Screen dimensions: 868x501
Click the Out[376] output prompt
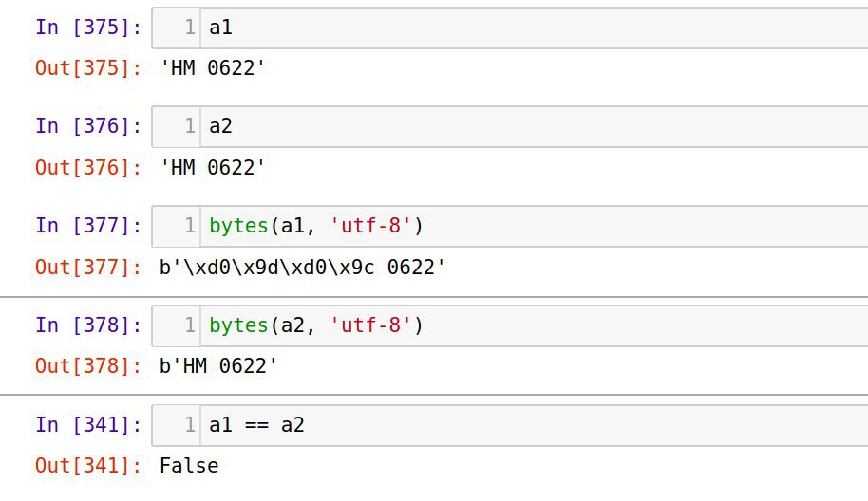(x=88, y=168)
